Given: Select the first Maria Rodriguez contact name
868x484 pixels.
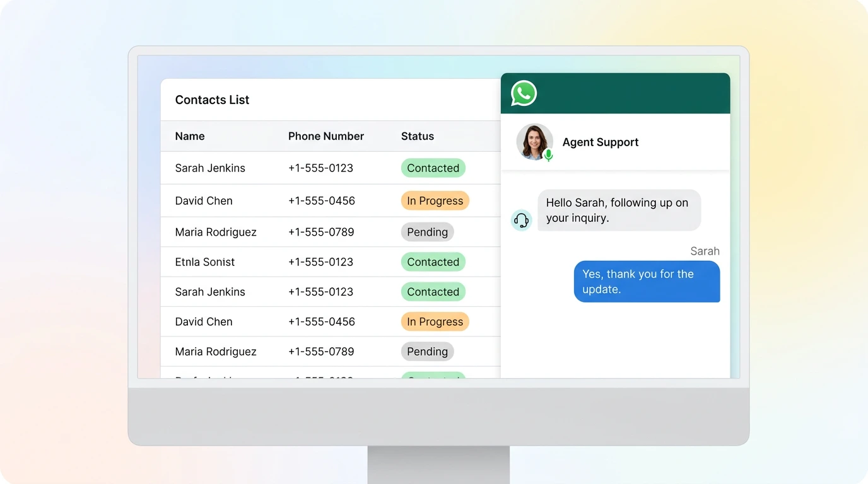Looking at the screenshot, I should [x=216, y=232].
